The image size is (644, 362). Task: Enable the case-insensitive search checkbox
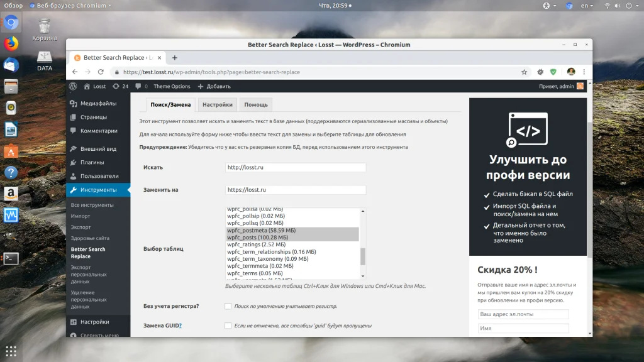point(228,306)
